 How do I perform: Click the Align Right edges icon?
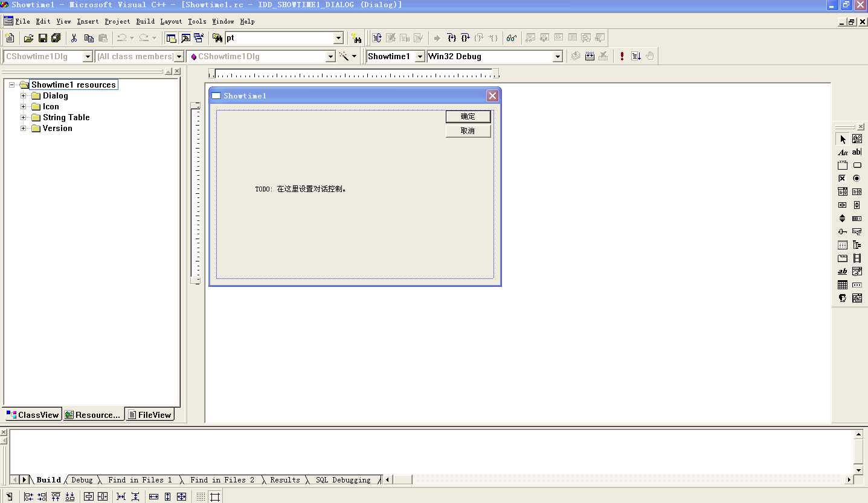[x=42, y=496]
